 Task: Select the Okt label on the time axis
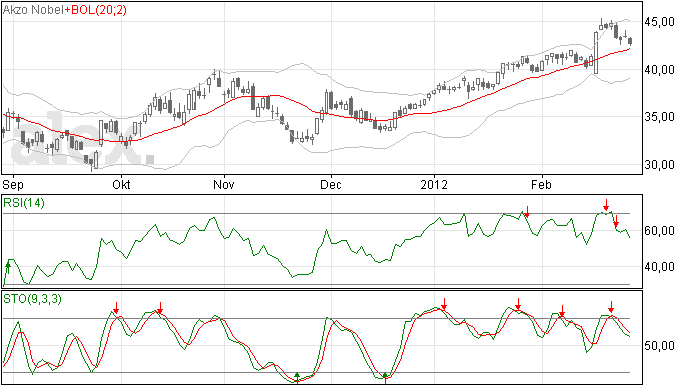[121, 184]
